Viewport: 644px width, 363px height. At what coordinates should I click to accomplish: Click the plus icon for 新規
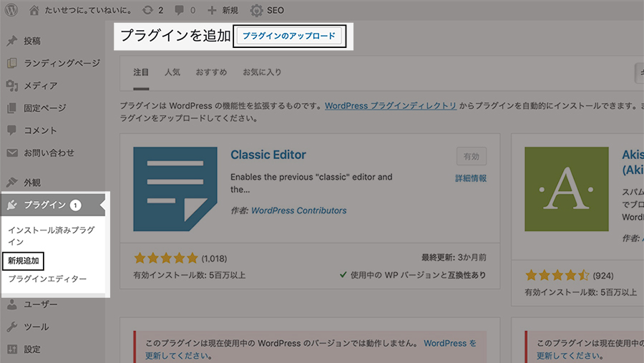coord(212,10)
